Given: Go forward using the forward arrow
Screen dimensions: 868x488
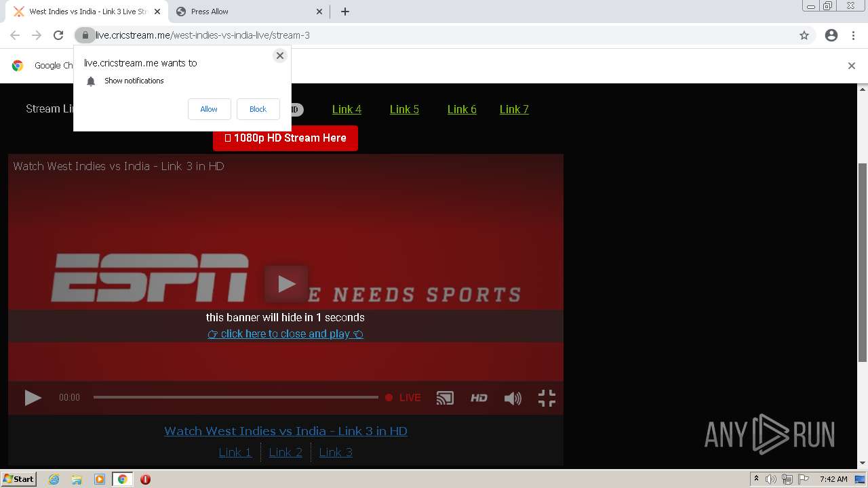Looking at the screenshot, I should [x=37, y=35].
